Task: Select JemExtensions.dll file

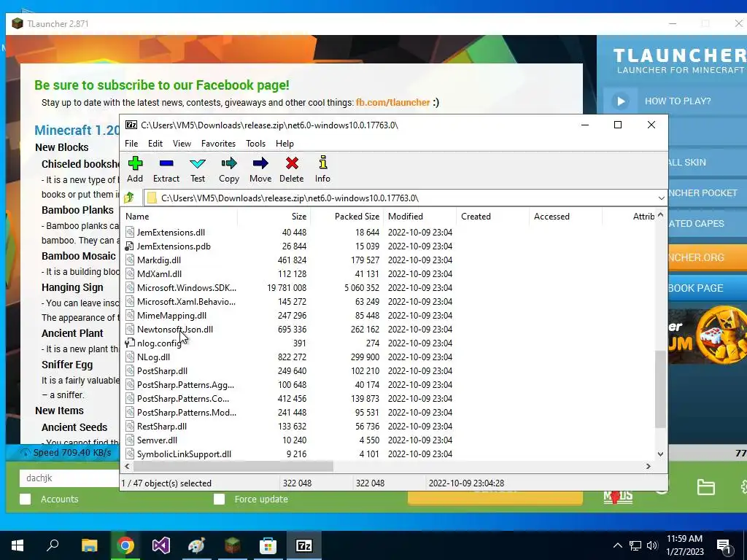Action: click(x=171, y=233)
